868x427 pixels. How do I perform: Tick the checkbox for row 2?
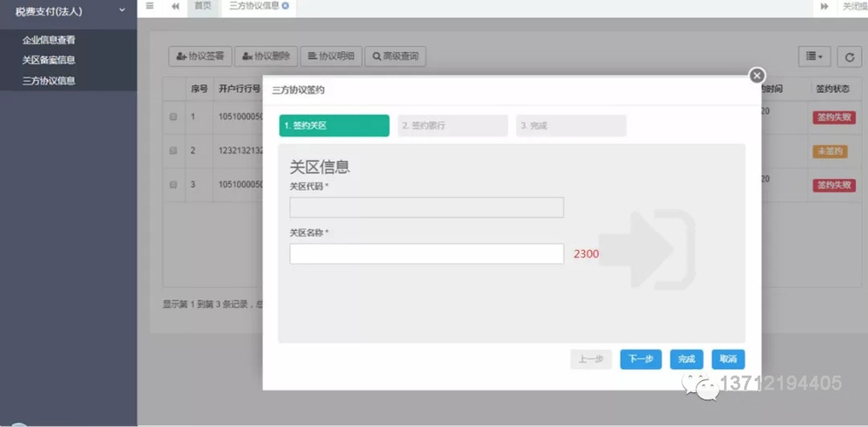coord(174,151)
